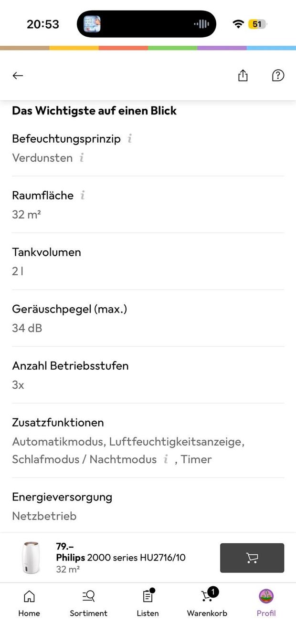This screenshot has width=296, height=644.
Task: Open Philips 2000 series HU2716/10 title
Action: (121, 558)
